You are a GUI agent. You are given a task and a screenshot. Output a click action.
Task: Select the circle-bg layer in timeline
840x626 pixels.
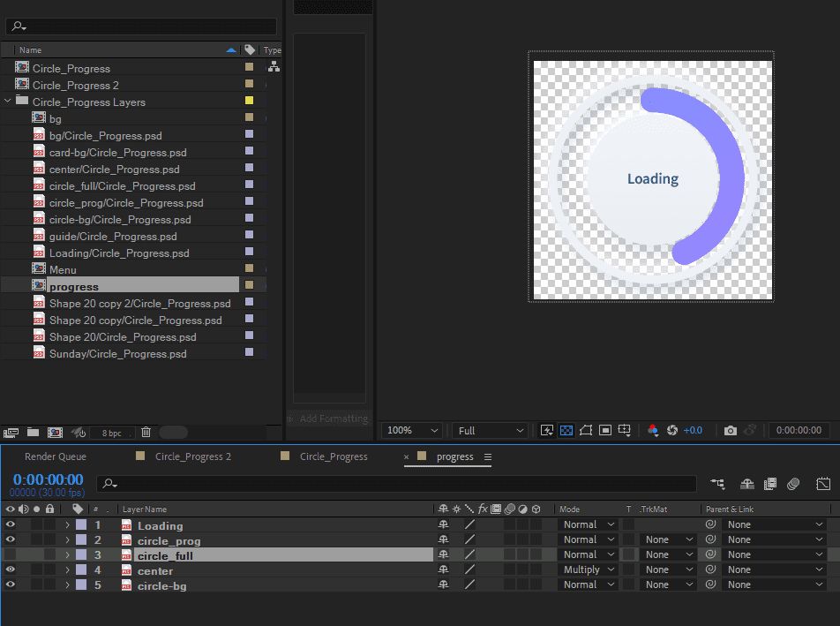click(x=161, y=585)
